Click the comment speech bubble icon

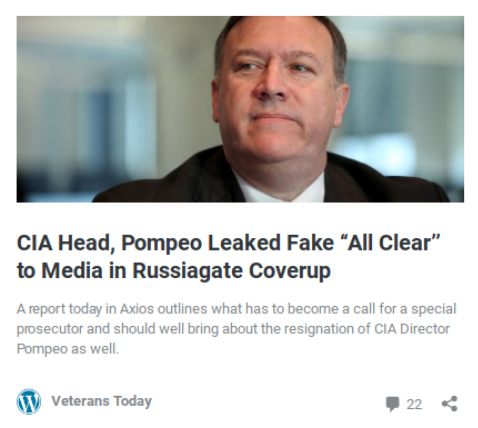(x=392, y=404)
